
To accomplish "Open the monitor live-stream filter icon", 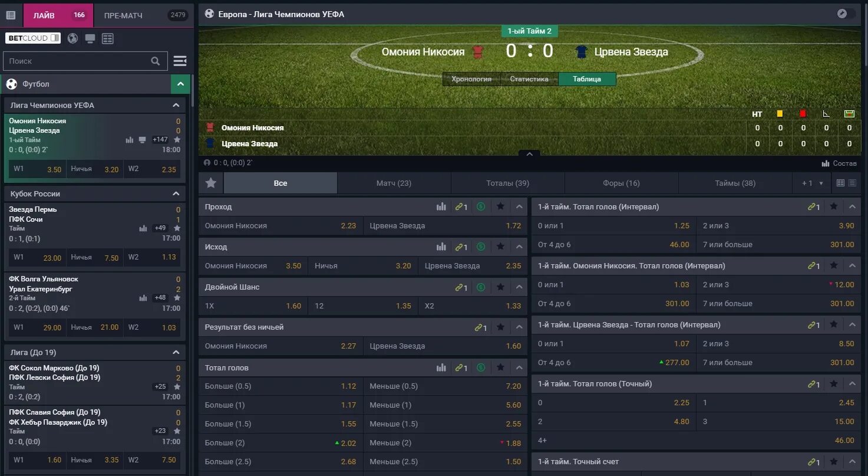I will [90, 38].
